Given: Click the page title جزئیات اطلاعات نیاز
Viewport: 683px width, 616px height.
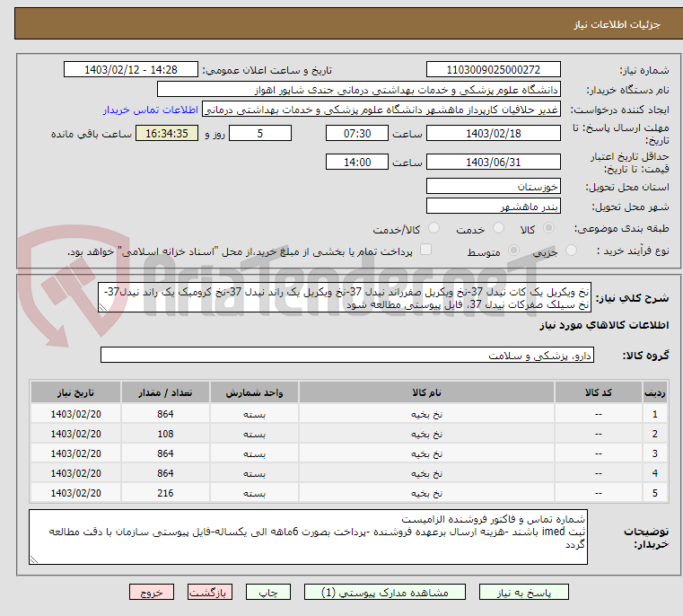Looking at the screenshot, I should pos(617,24).
